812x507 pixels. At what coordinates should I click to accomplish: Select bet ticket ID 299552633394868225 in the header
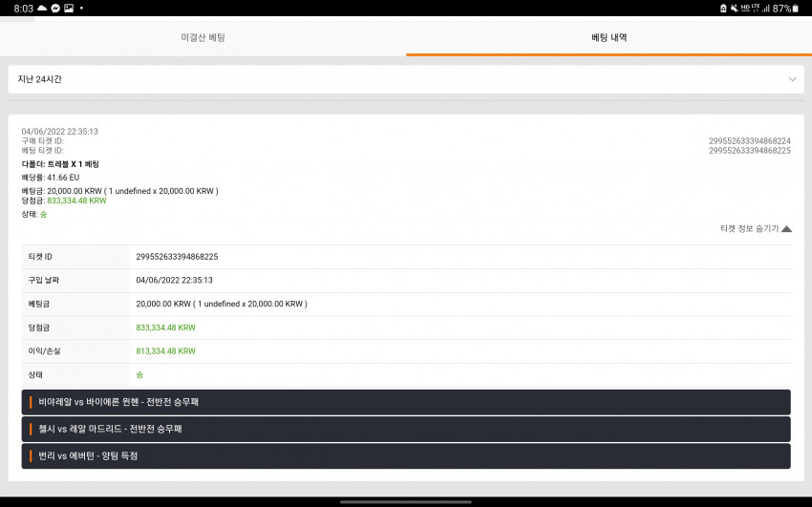pos(749,151)
